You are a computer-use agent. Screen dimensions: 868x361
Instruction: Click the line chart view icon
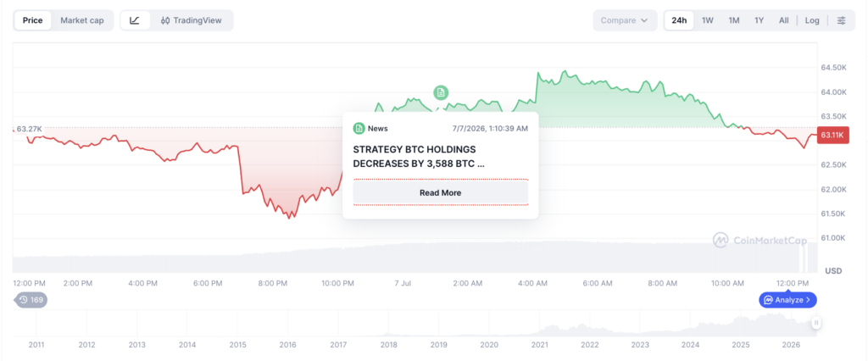tap(135, 20)
